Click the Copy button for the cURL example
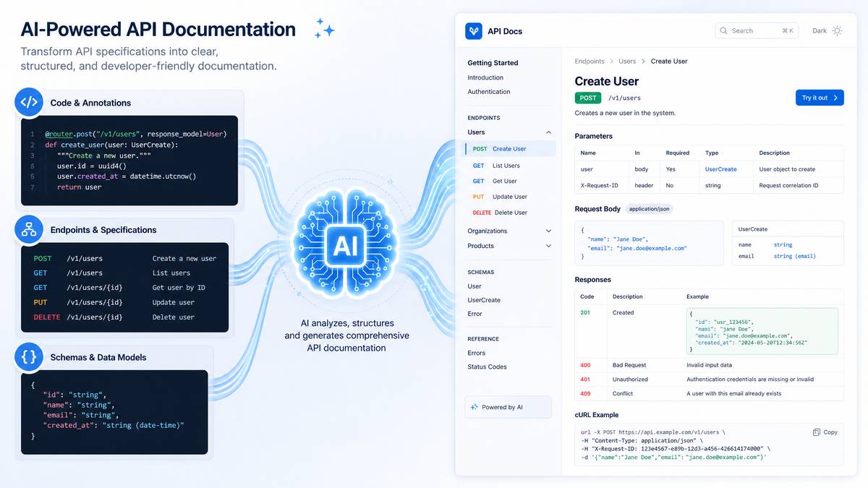Screen dimensions: 868x488 825,432
